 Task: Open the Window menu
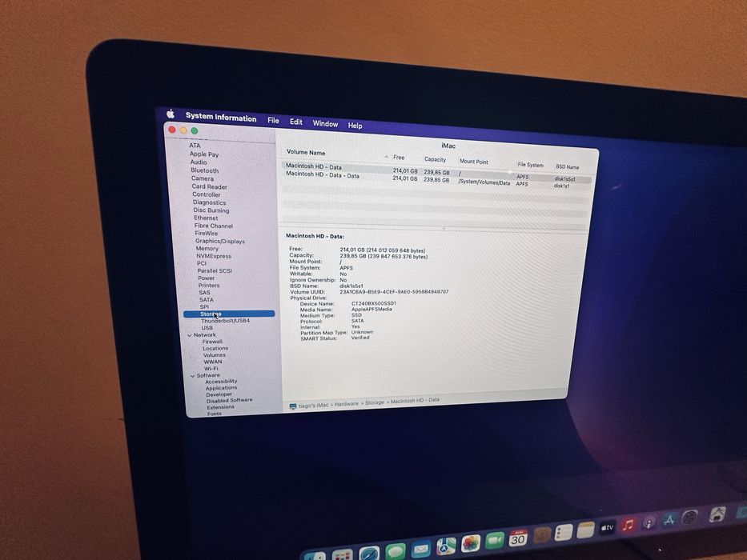pos(325,124)
